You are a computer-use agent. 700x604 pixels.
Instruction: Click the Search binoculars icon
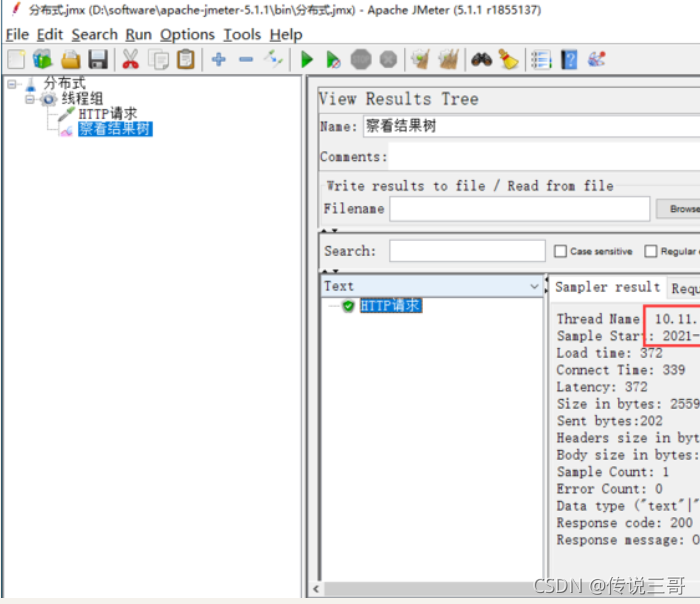pyautogui.click(x=481, y=59)
